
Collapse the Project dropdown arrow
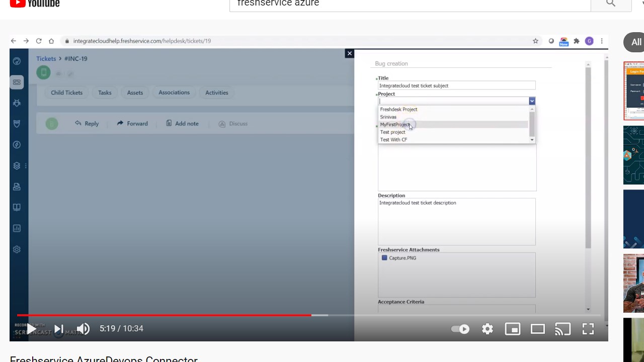532,101
